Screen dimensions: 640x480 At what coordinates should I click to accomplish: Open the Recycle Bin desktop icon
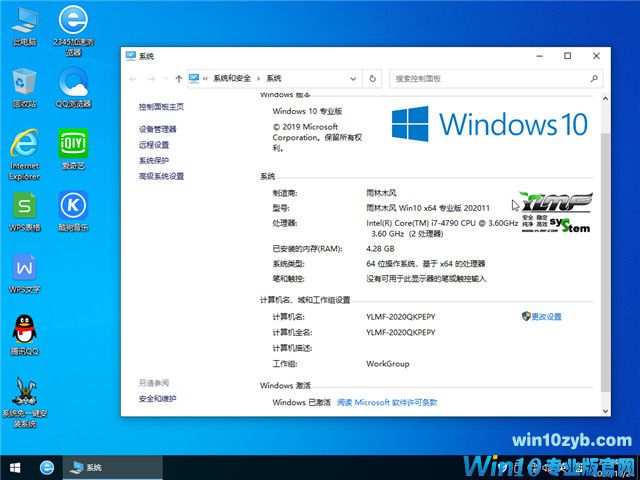tap(24, 89)
